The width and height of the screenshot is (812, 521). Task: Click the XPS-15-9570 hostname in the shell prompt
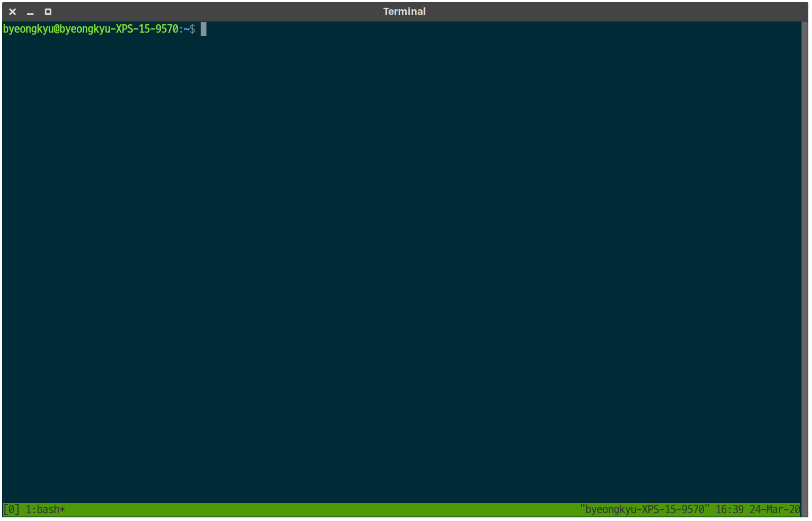(x=147, y=29)
